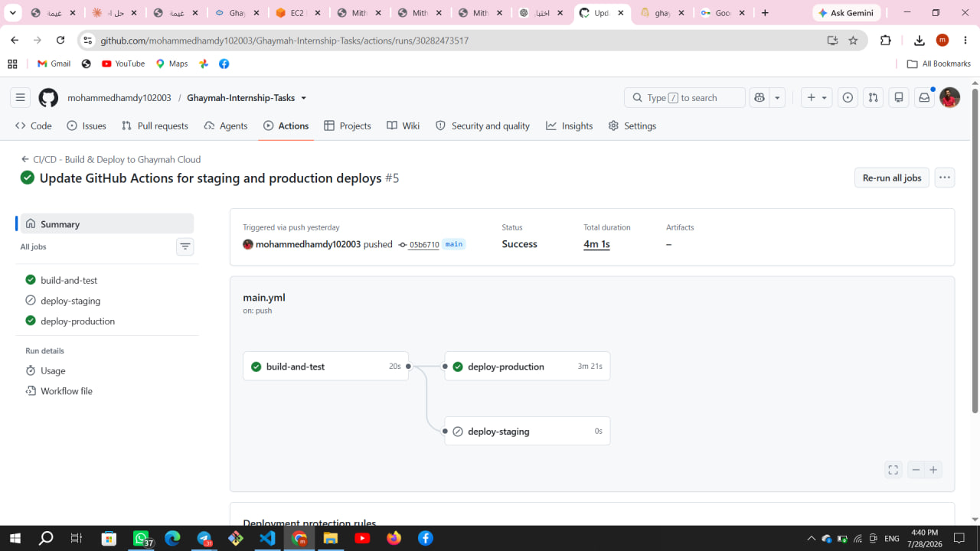Image resolution: width=980 pixels, height=551 pixels.
Task: Open Visual Studio Code from taskbar
Action: tap(267, 538)
